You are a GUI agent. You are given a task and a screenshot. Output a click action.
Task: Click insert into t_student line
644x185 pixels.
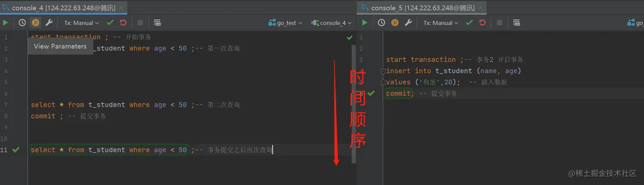tap(454, 71)
